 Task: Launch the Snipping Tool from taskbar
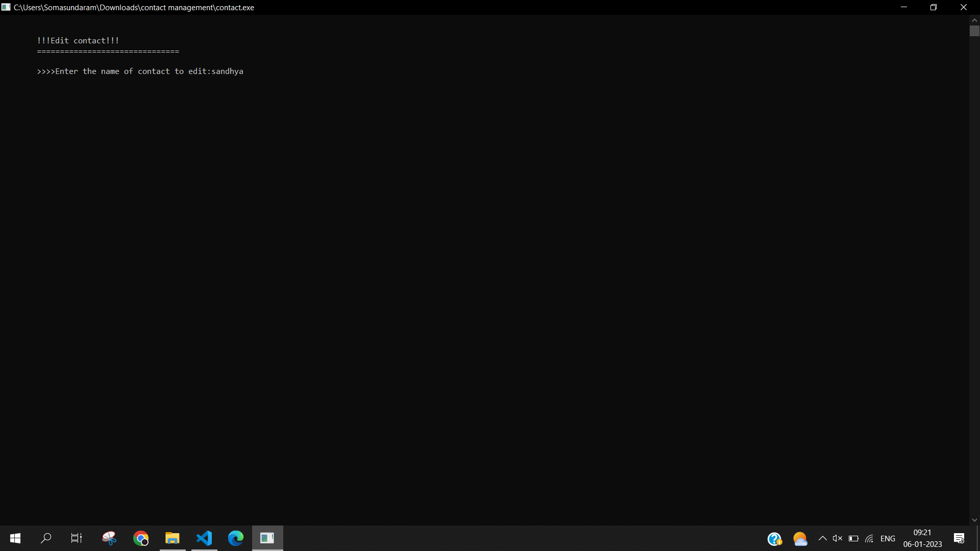point(109,538)
